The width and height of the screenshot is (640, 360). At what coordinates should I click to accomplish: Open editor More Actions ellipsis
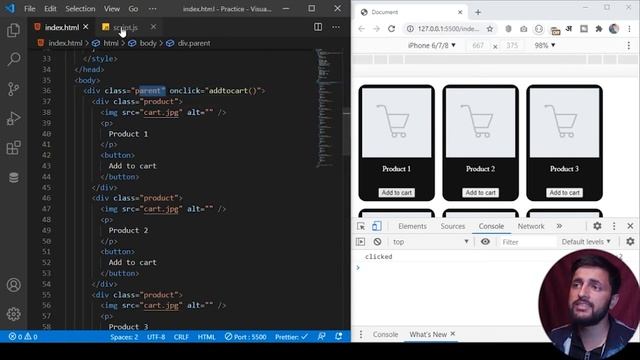coord(336,27)
